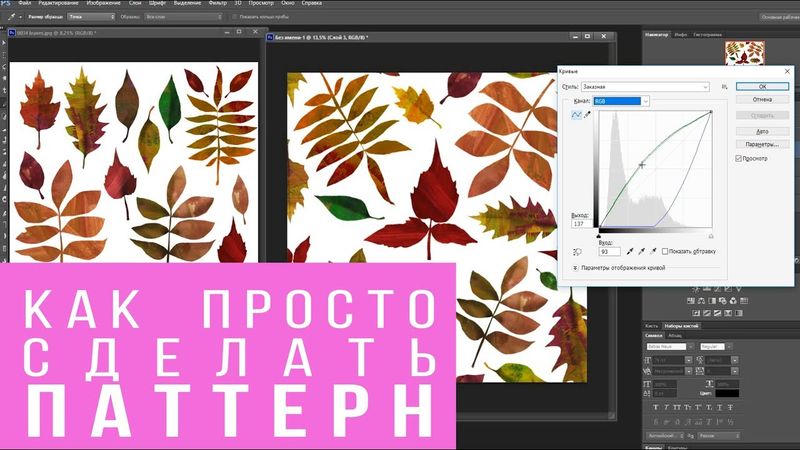The image size is (800, 450).
Task: Add a Posterize adjustment layer
Action: point(707,313)
